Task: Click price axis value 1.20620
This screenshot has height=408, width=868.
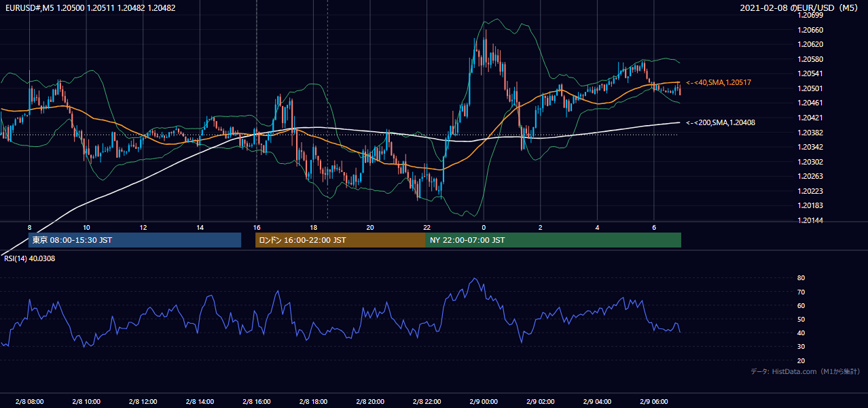Action: click(810, 44)
